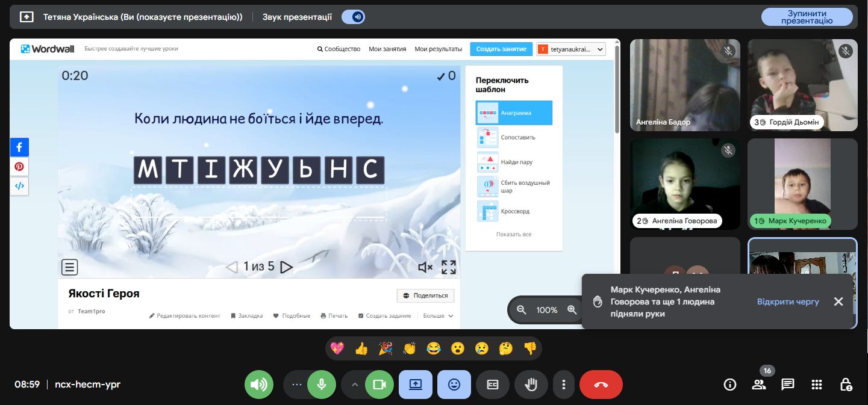The height and width of the screenshot is (405, 868).
Task: Turn on closed captions
Action: (x=493, y=385)
